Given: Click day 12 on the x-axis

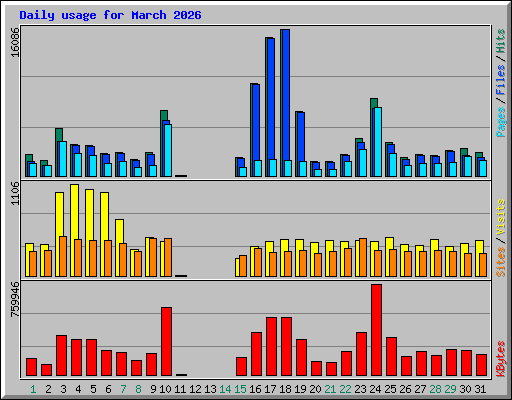Looking at the screenshot, I should [195, 389].
